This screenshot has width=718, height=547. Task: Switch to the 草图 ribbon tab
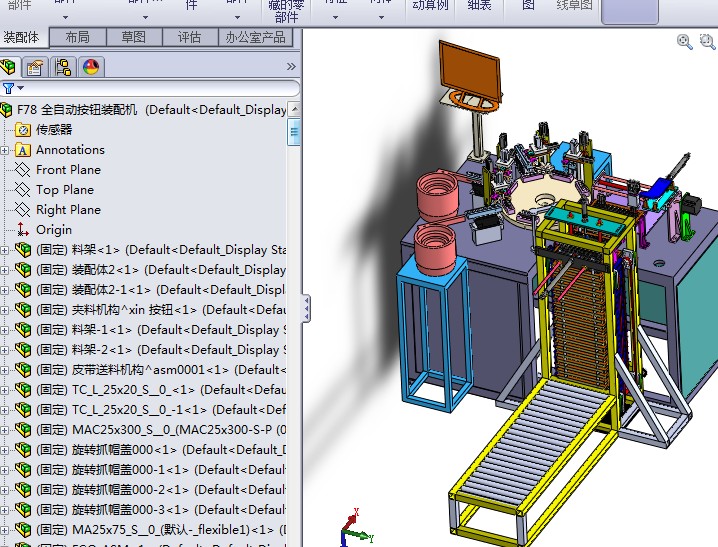coord(134,37)
